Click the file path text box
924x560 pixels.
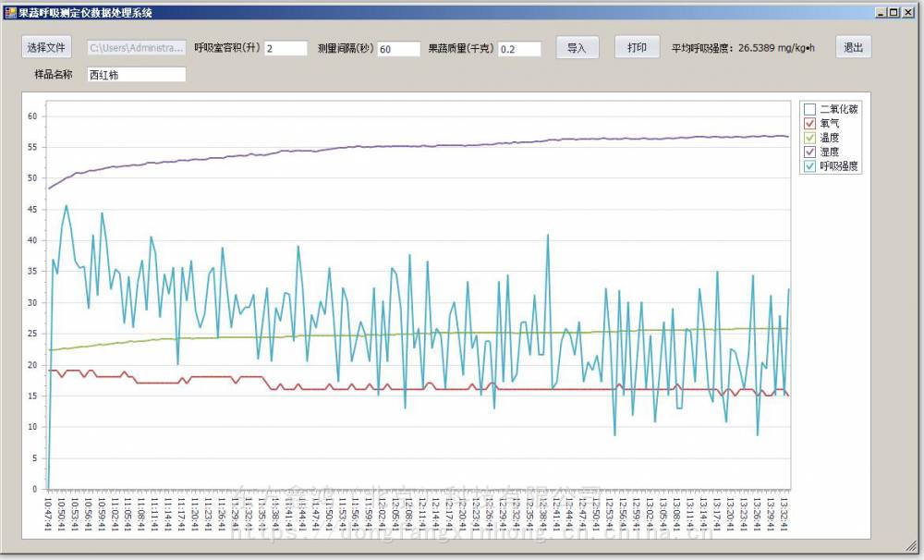pyautogui.click(x=137, y=48)
